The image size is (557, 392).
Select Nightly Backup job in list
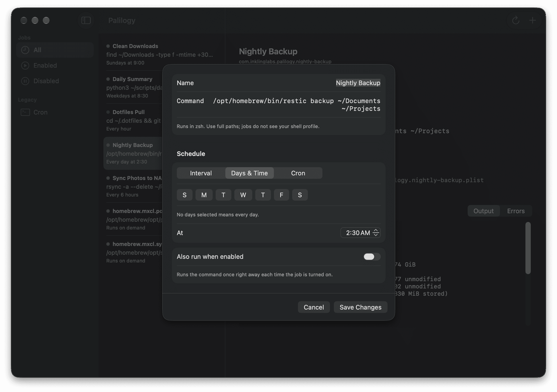pyautogui.click(x=133, y=153)
